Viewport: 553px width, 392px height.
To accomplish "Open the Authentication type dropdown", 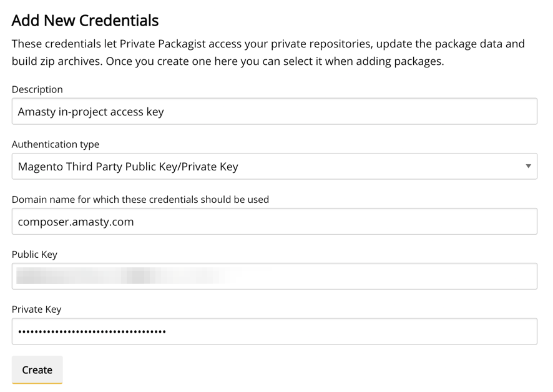I will click(274, 167).
